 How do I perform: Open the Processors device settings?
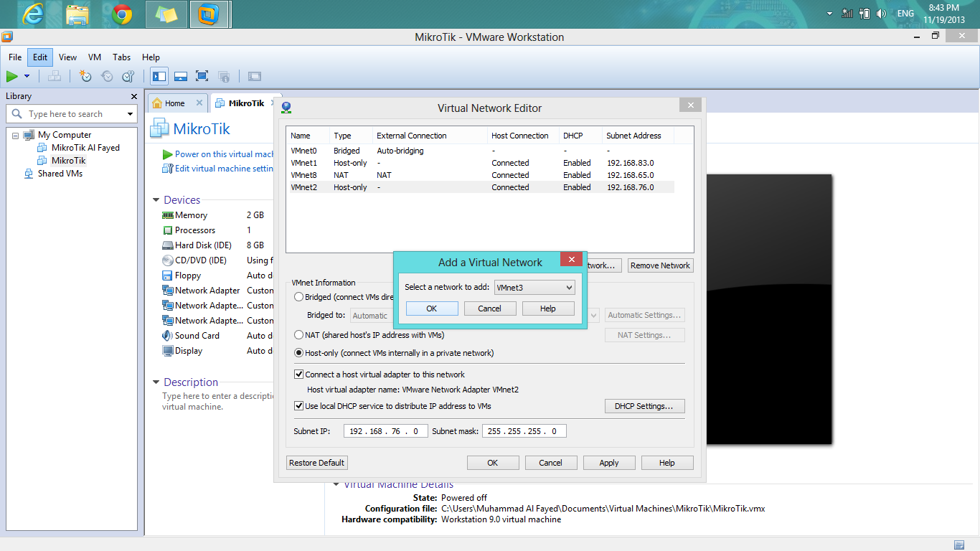(195, 230)
